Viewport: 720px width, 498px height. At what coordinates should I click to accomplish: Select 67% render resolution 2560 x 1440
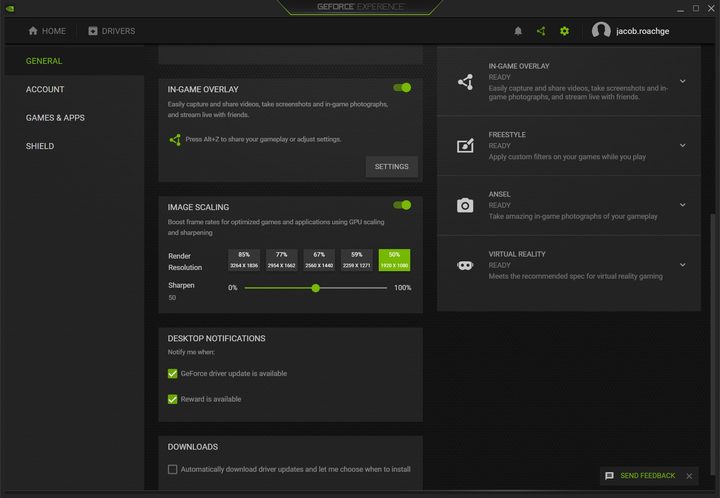(x=319, y=260)
